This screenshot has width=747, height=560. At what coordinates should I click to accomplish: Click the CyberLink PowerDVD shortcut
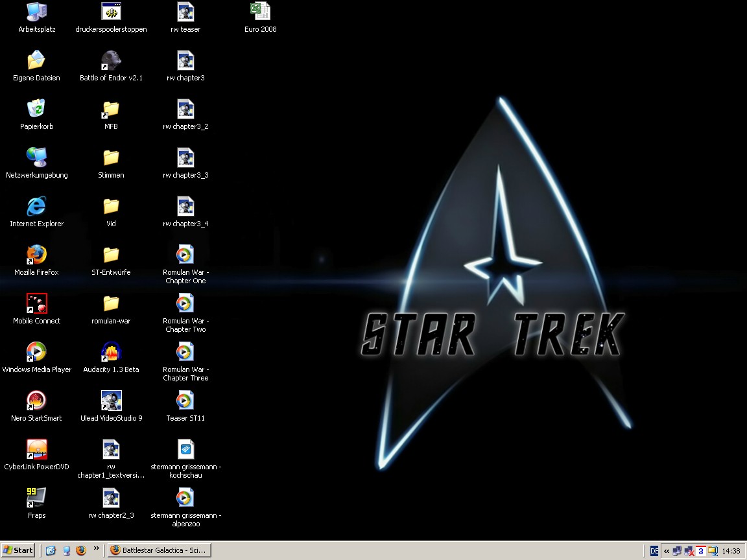point(37,449)
